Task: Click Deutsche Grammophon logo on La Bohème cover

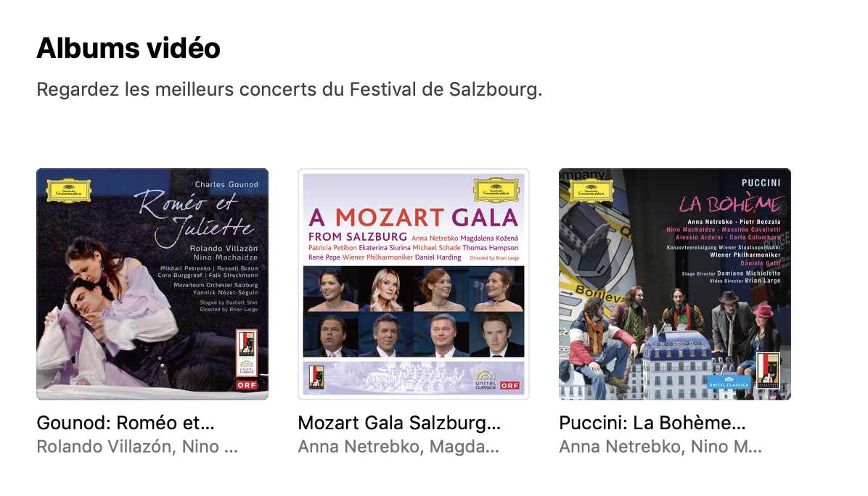Action: pyautogui.click(x=593, y=190)
